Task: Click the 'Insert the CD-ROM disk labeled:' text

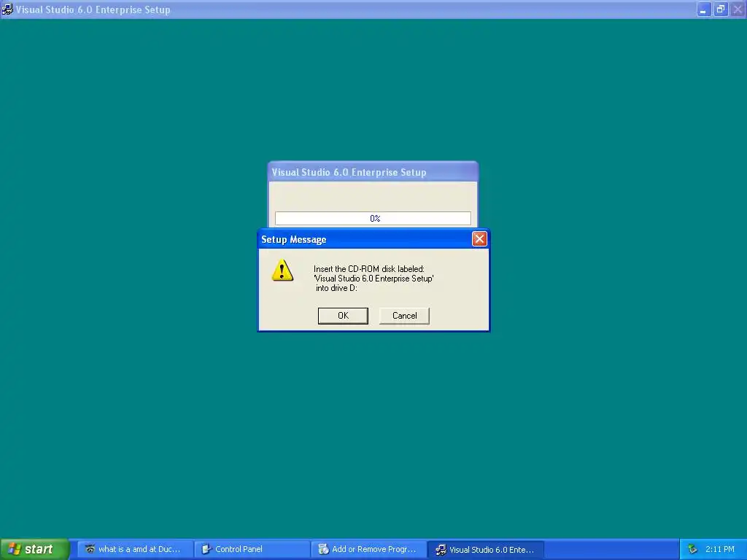Action: (x=368, y=269)
